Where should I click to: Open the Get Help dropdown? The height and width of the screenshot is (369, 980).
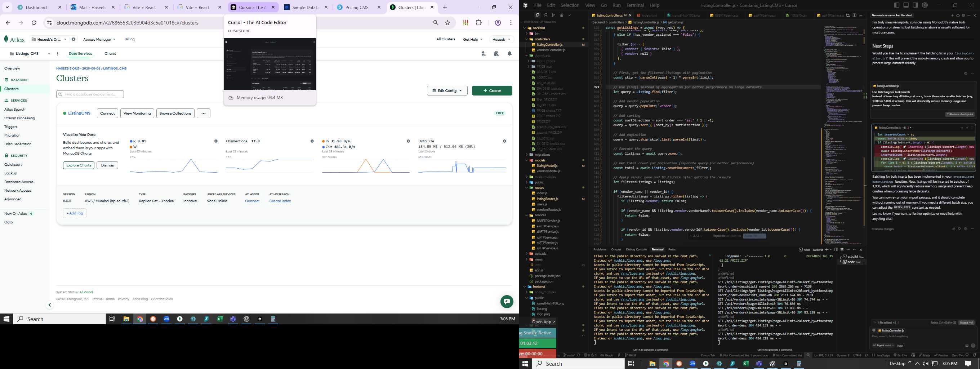[472, 39]
